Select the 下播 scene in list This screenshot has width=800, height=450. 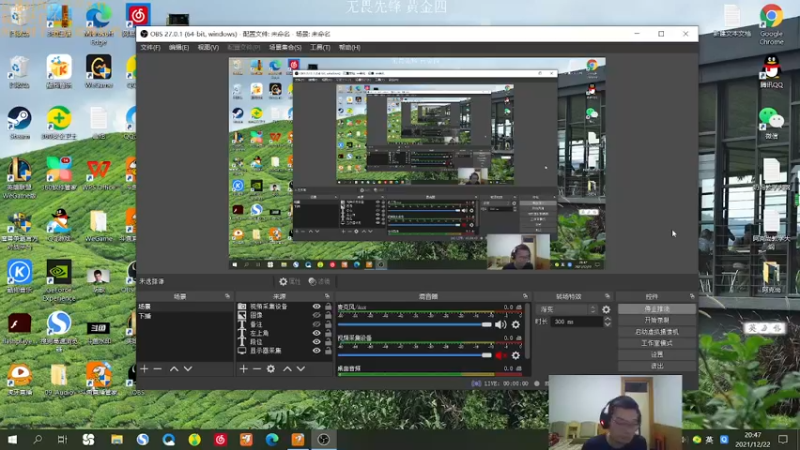pos(185,316)
